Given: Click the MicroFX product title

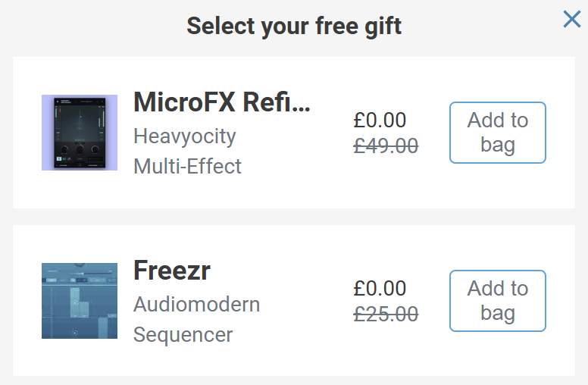Looking at the screenshot, I should (221, 102).
